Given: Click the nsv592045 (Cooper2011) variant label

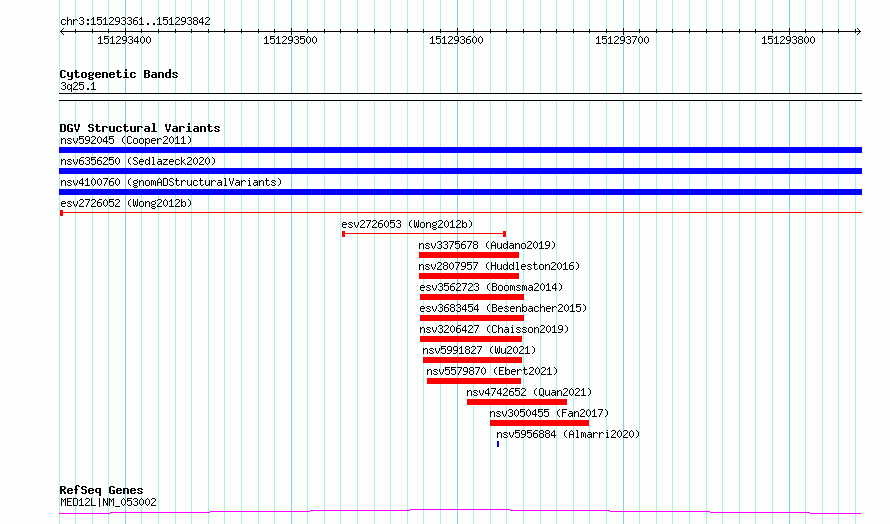Looking at the screenshot, I should pyautogui.click(x=126, y=140).
